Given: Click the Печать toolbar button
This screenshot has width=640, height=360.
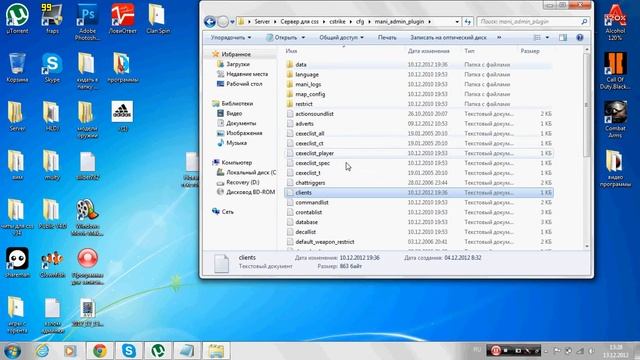Looking at the screenshot, I should click(x=387, y=38).
